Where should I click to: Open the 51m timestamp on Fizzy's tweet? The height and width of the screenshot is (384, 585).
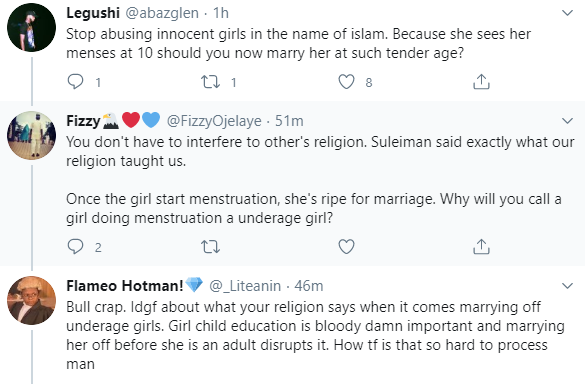289,121
